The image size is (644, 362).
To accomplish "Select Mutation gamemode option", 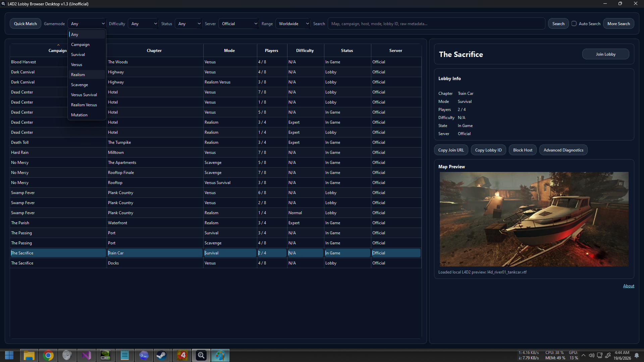I will (87, 115).
